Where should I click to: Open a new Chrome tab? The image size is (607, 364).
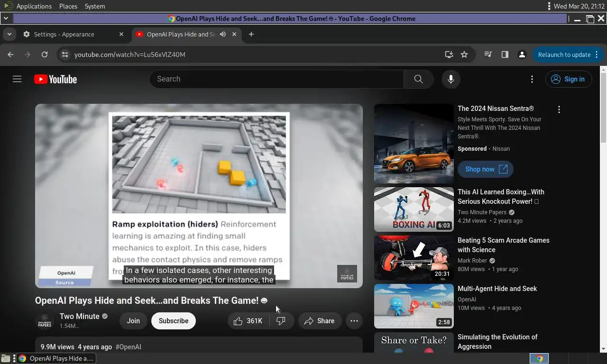[x=251, y=34]
